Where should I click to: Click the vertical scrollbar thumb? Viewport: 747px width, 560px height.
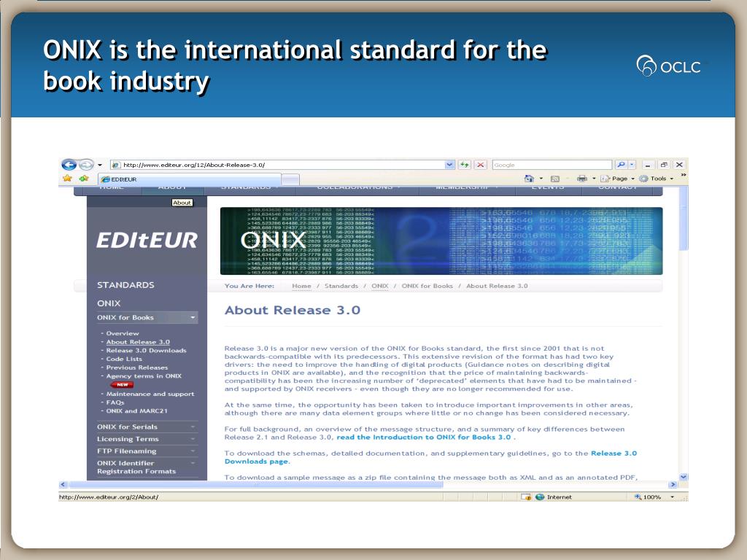pyautogui.click(x=684, y=218)
